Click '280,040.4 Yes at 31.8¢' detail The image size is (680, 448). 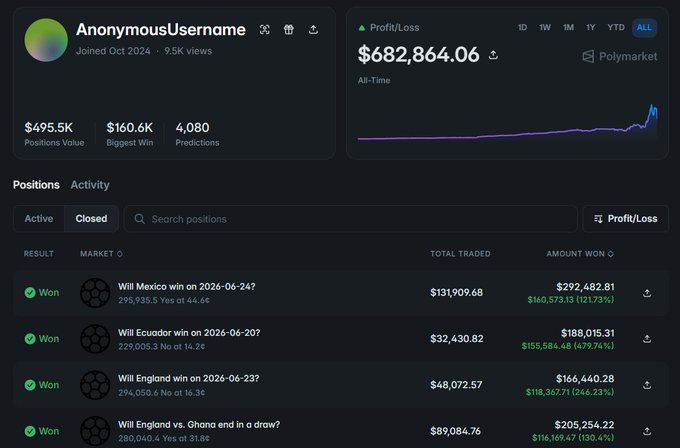164,438
